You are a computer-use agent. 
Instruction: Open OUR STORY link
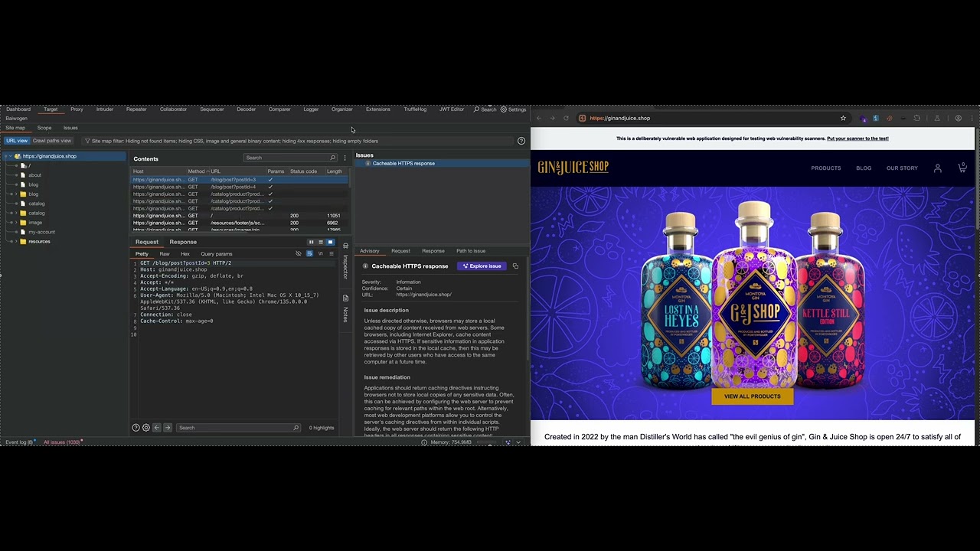(x=902, y=168)
